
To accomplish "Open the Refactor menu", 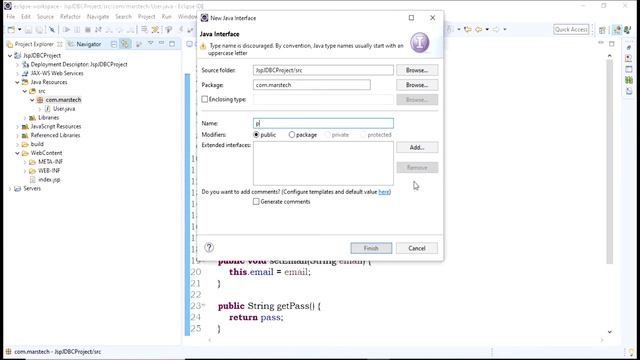I will coord(70,17).
